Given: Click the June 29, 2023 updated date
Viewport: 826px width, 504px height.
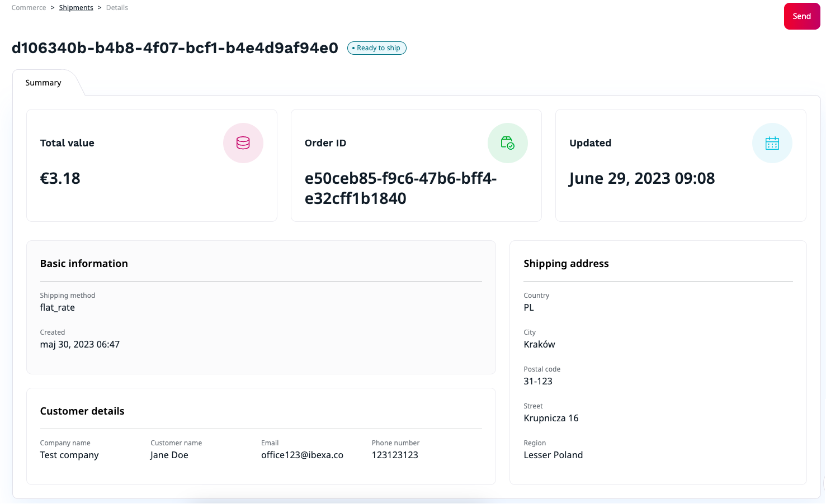Looking at the screenshot, I should pos(641,179).
